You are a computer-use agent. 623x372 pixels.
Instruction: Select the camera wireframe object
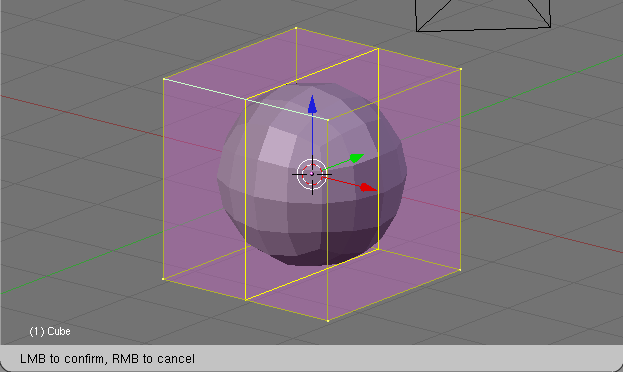[483, 16]
